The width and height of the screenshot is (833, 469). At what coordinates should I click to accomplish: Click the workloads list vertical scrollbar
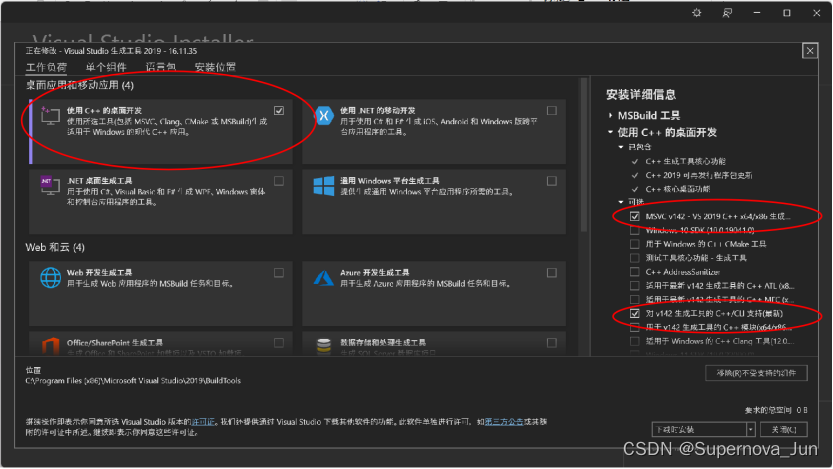584,155
